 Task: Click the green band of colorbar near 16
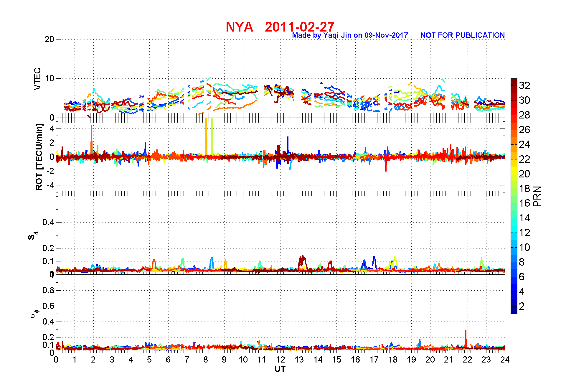514,203
